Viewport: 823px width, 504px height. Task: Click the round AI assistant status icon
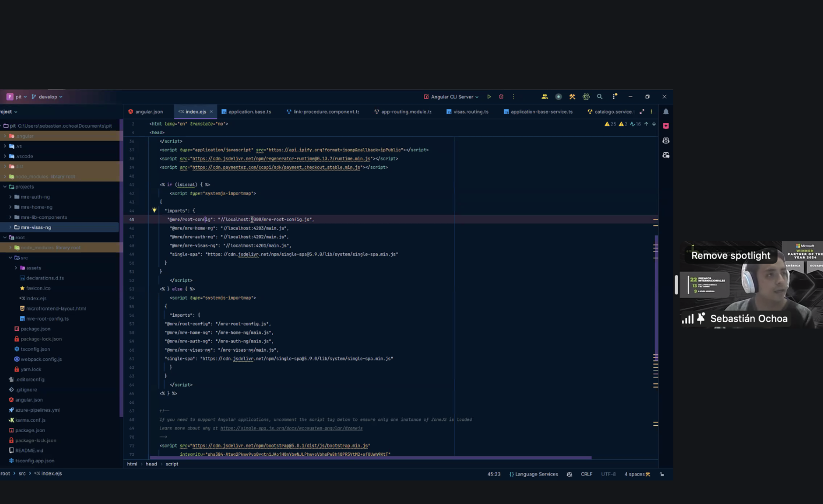(559, 97)
